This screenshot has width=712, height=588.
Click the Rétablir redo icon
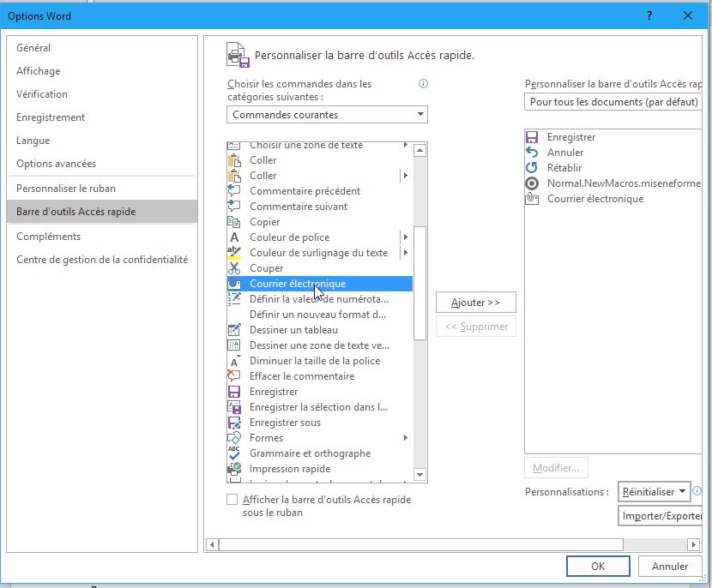tap(532, 168)
